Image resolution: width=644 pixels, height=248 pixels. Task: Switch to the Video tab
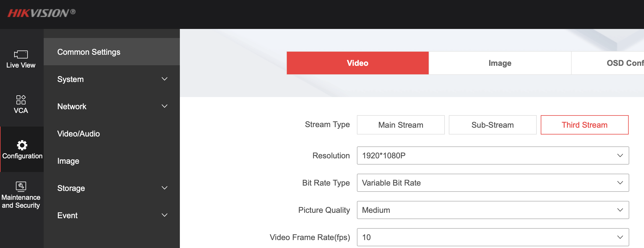(357, 63)
